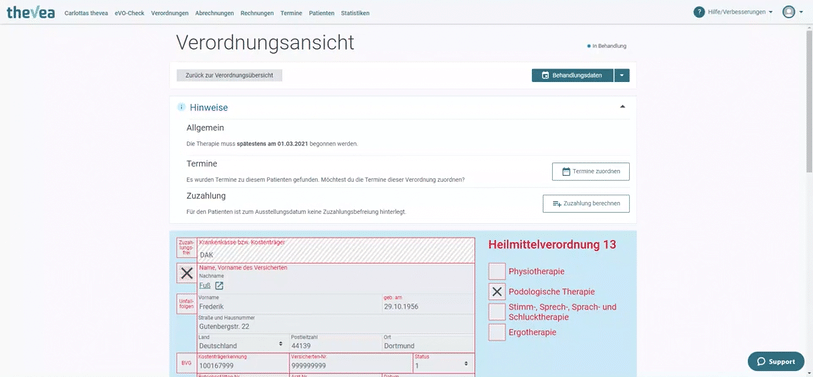Click the Allgemein section heading
Image resolution: width=813 pixels, height=377 pixels.
coord(205,128)
